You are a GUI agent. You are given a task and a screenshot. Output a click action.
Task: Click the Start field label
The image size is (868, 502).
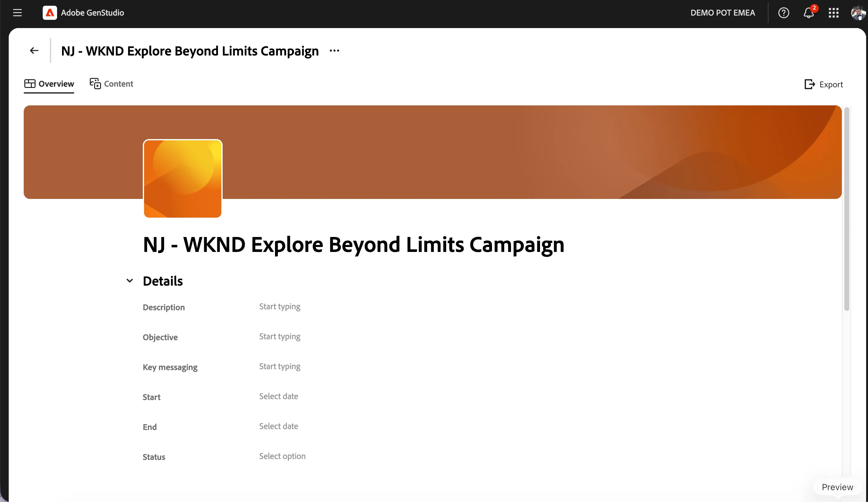pos(152,397)
